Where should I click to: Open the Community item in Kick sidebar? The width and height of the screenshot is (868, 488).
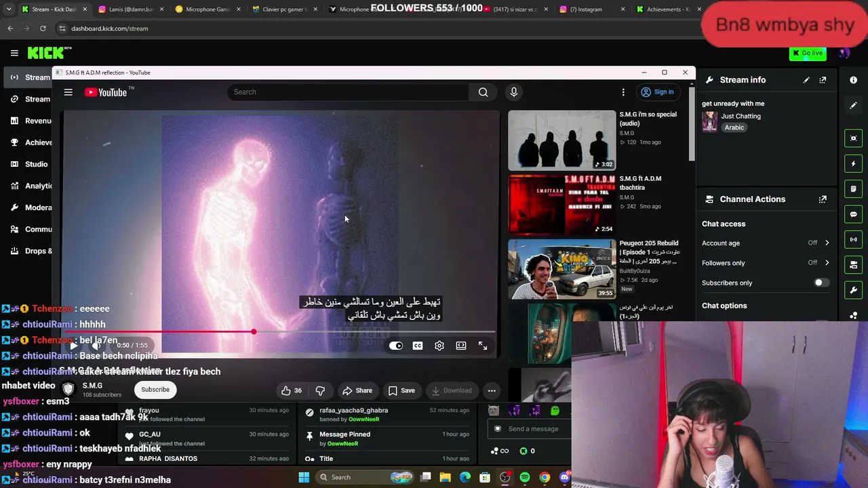(x=29, y=229)
